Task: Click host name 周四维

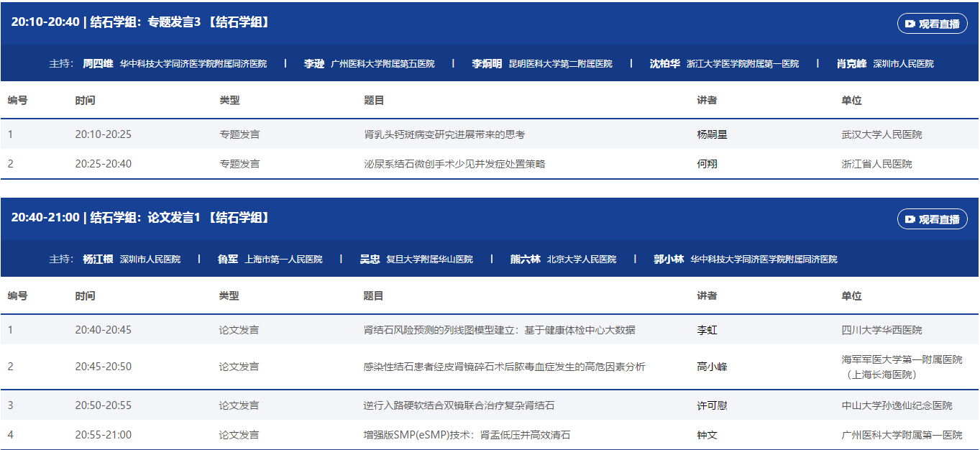Action: tap(98, 63)
